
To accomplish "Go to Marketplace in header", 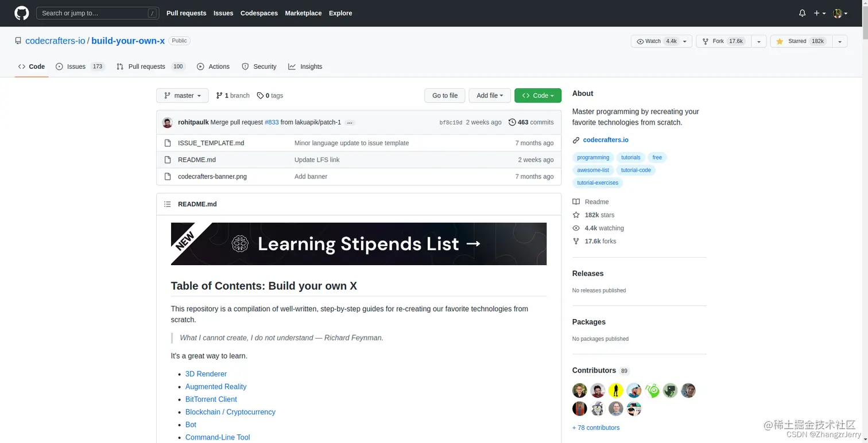I will tap(303, 13).
